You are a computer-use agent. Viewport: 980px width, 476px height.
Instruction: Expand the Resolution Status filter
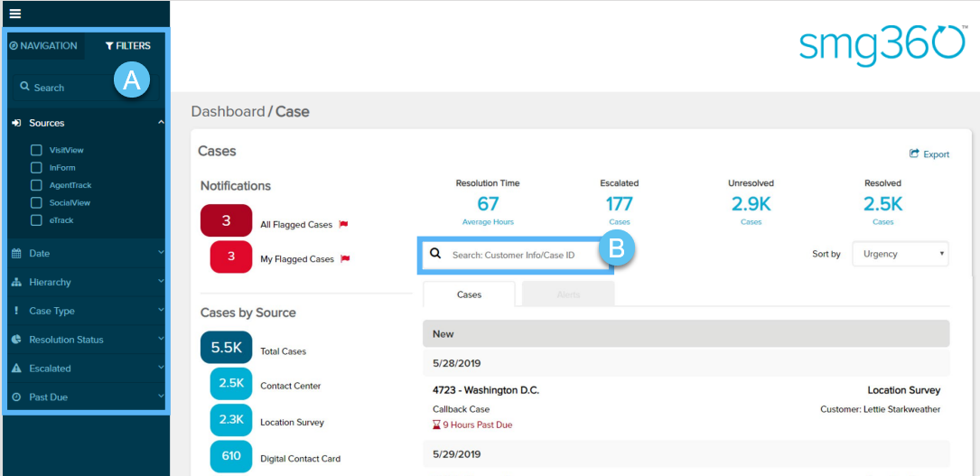pos(86,340)
